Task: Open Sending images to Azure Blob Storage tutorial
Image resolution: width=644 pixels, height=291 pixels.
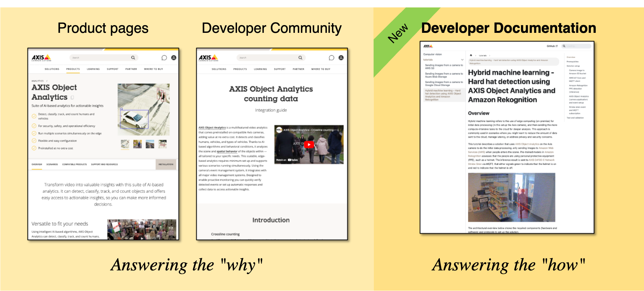Action: [x=444, y=75]
